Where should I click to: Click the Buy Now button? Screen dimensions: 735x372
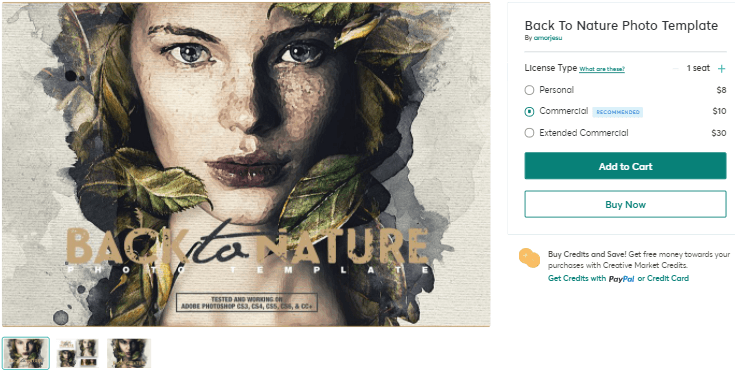coord(625,204)
